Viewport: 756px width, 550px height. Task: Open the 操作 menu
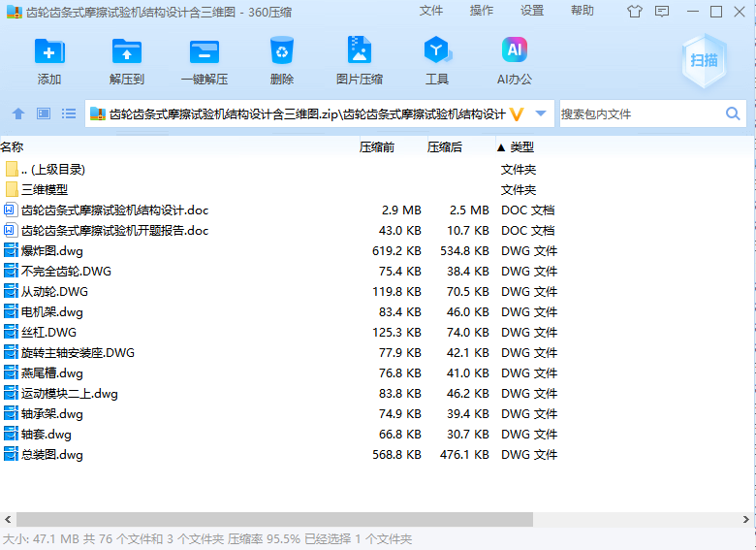click(481, 11)
